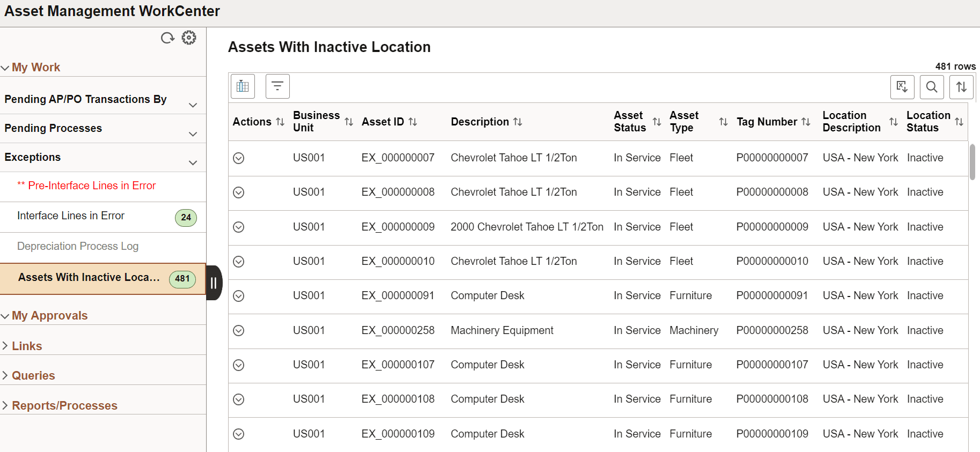Click the 'Machinery' asset type cell
Viewport: 980px width, 452px height.
[x=694, y=330]
